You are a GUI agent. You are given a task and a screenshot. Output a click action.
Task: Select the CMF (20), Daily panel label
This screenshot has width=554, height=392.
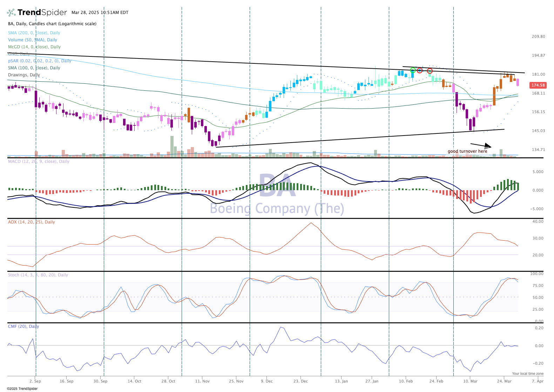pos(23,326)
